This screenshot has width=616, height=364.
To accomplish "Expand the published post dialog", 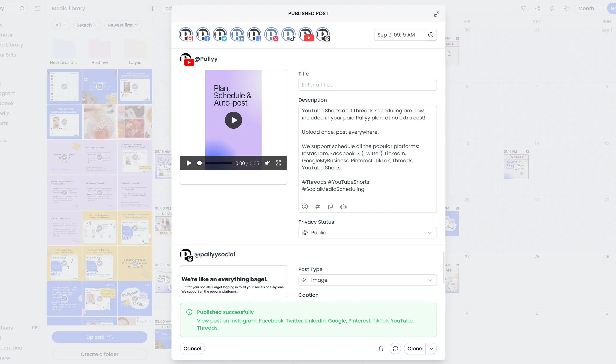I will [436, 14].
